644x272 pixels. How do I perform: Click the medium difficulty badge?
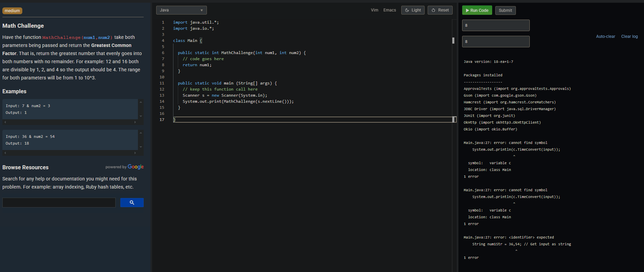click(12, 11)
